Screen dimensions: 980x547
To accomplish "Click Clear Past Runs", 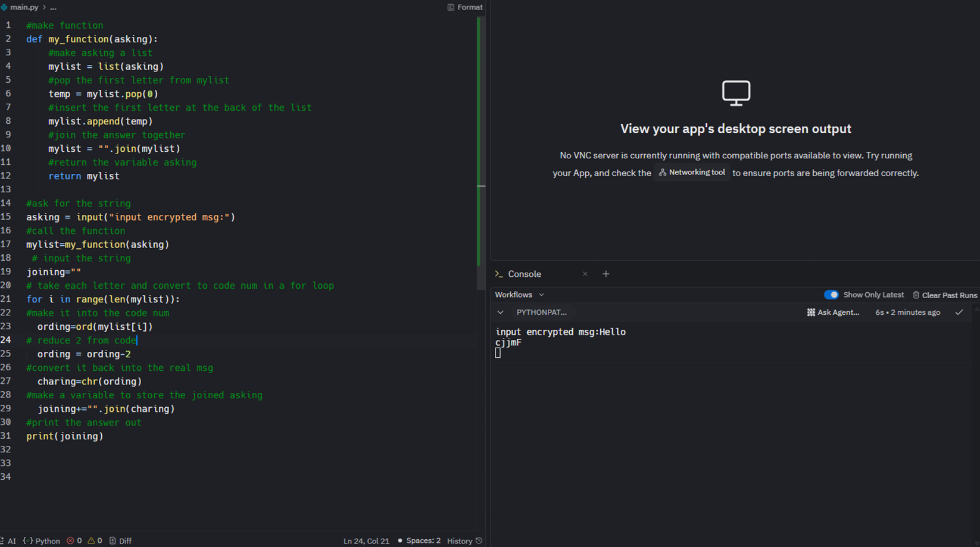I will click(x=945, y=295).
